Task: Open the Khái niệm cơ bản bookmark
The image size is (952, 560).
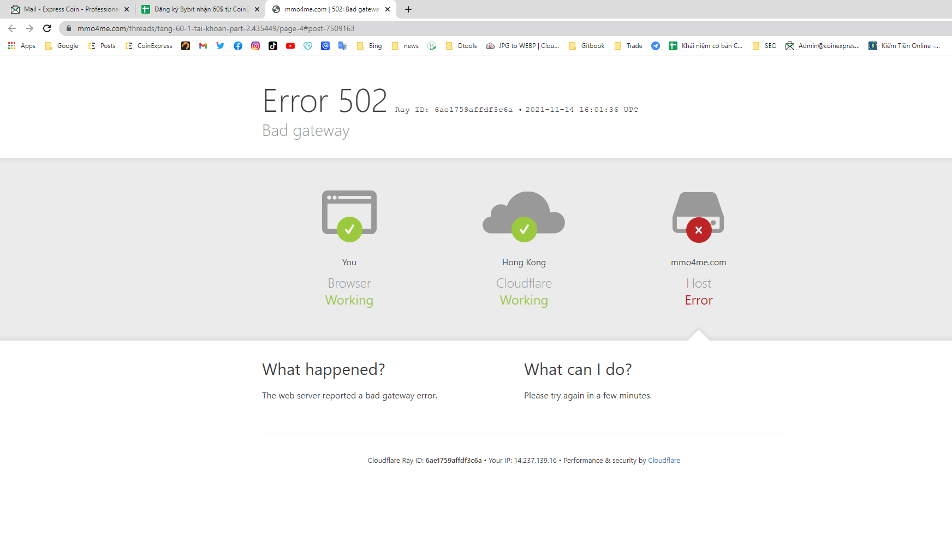Action: pyautogui.click(x=706, y=46)
